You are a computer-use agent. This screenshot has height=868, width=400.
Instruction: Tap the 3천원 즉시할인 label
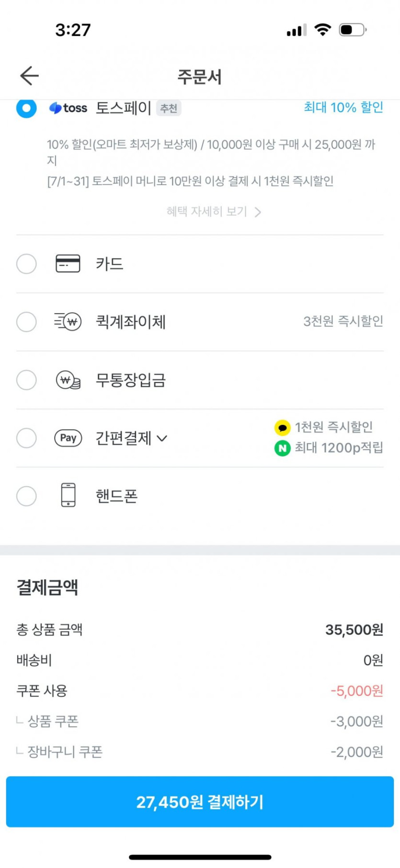coord(343,321)
